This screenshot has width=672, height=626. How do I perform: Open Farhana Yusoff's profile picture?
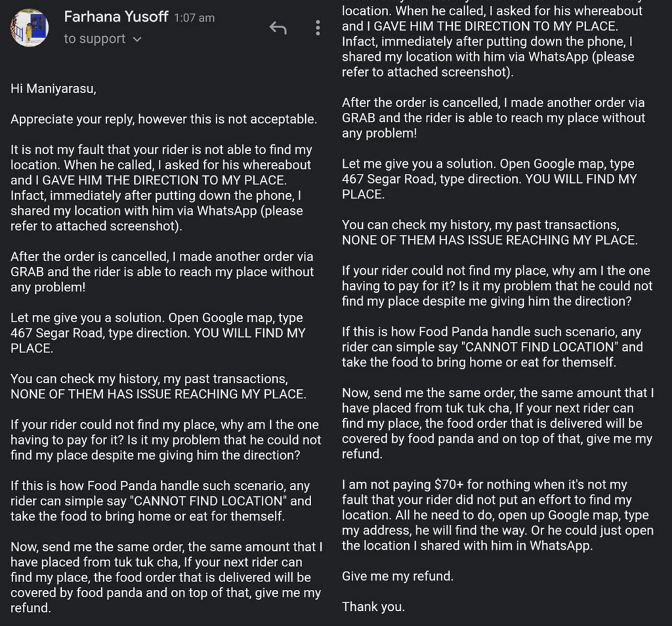pos(30,28)
